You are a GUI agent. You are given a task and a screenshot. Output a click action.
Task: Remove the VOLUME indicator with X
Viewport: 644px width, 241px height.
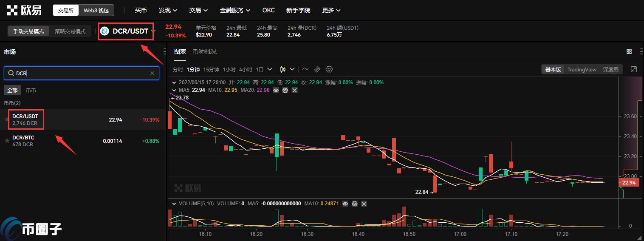point(364,204)
